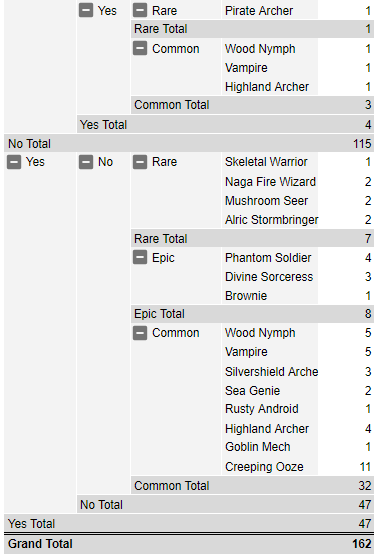The height and width of the screenshot is (557, 379).
Task: Click the Yes Total row showing 4
Action: 225,125
